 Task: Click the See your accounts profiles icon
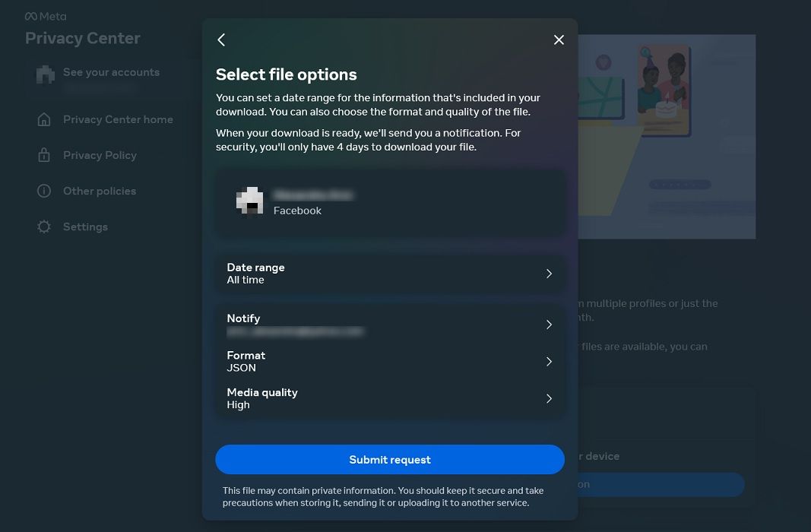(x=46, y=73)
